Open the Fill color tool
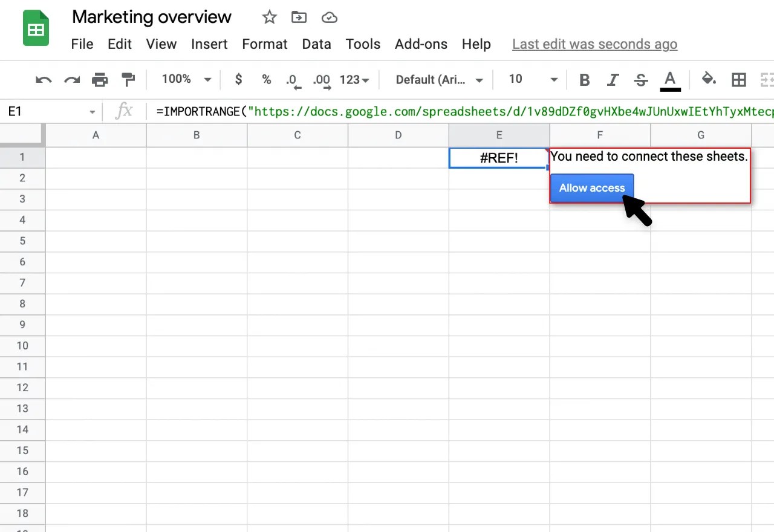Image resolution: width=774 pixels, height=532 pixels. pyautogui.click(x=709, y=79)
